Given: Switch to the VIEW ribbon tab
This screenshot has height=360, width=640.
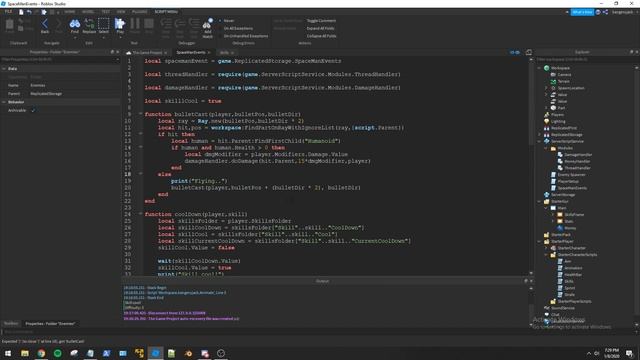Looking at the screenshot, I should click(121, 12).
